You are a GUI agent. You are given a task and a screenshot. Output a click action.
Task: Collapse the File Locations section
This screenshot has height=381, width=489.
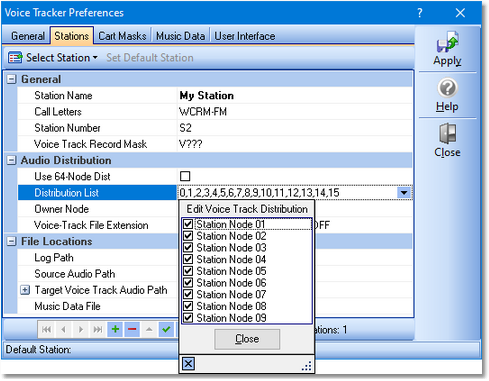pos(11,241)
